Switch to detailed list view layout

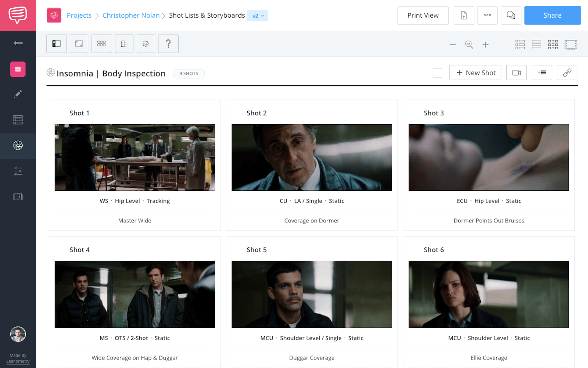click(x=520, y=45)
